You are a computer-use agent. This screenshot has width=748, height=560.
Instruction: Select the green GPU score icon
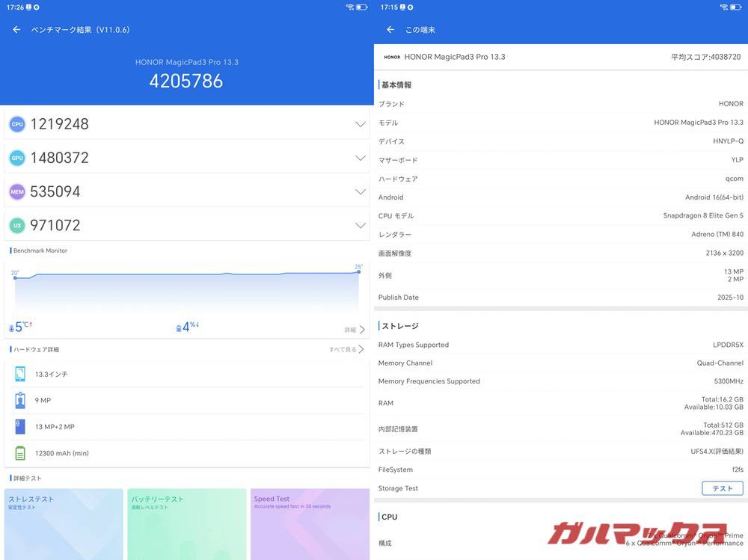tap(16, 157)
